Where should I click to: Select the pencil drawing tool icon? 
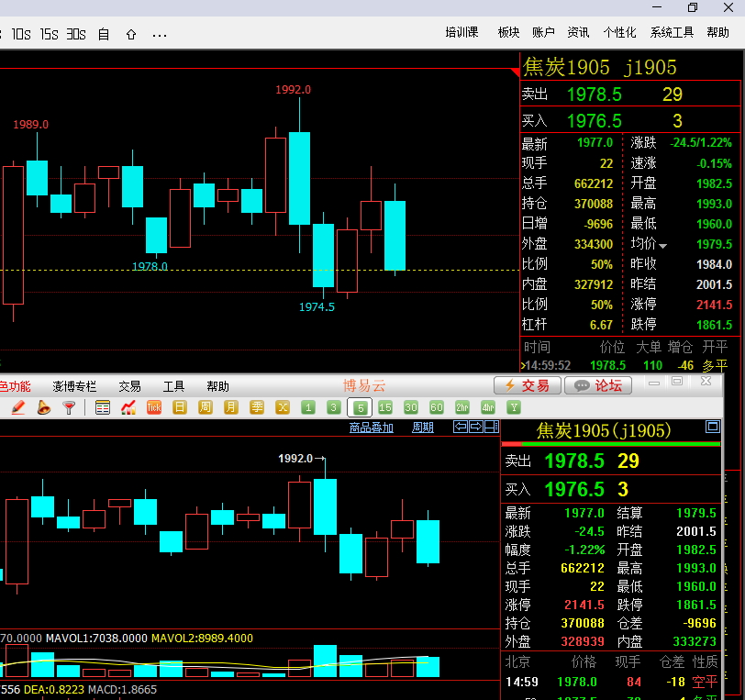[x=18, y=407]
